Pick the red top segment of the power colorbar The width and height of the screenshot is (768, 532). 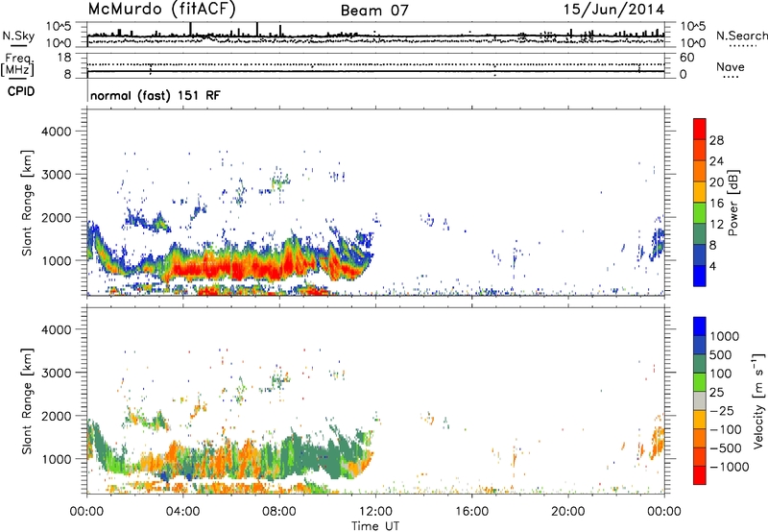pyautogui.click(x=700, y=130)
